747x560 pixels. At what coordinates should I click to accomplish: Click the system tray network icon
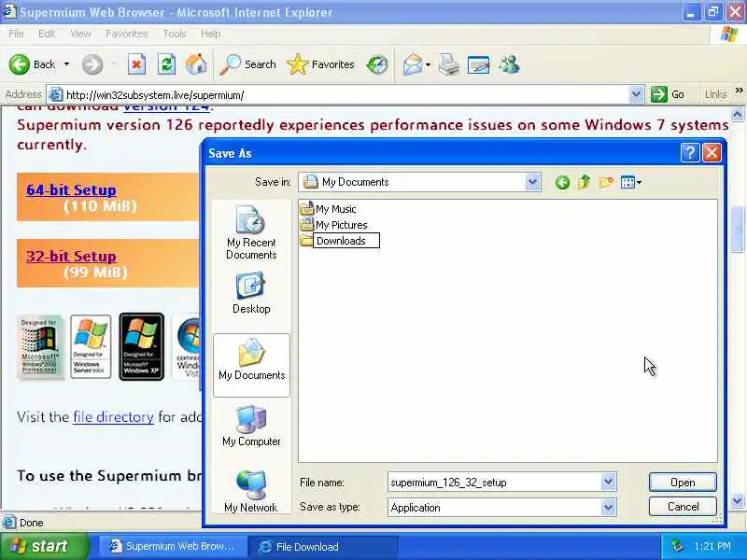678,546
